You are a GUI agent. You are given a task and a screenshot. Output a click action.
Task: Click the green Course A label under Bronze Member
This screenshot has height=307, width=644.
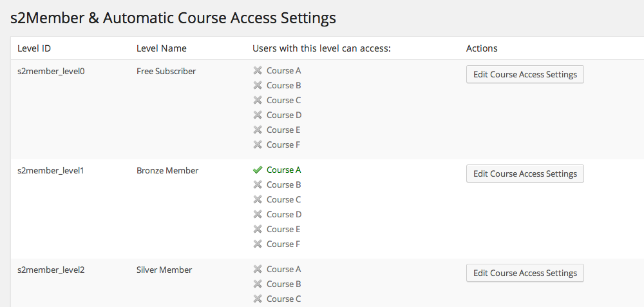[x=284, y=170]
